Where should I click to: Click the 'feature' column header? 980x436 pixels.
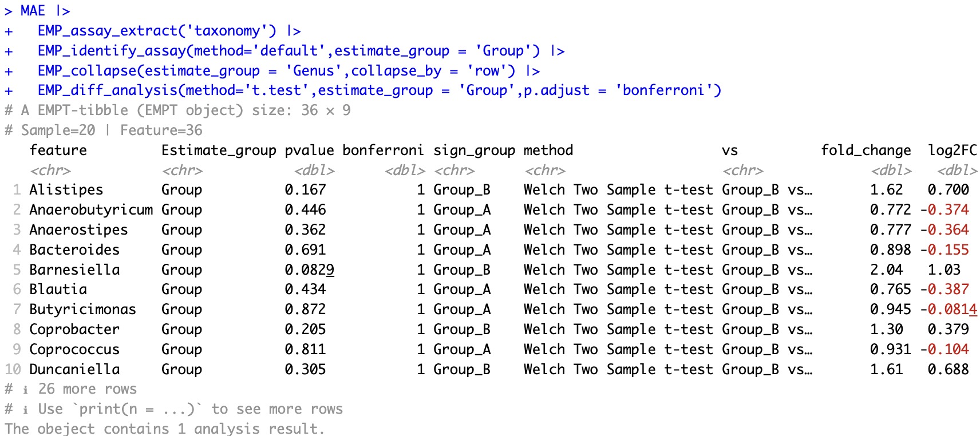tap(58, 150)
